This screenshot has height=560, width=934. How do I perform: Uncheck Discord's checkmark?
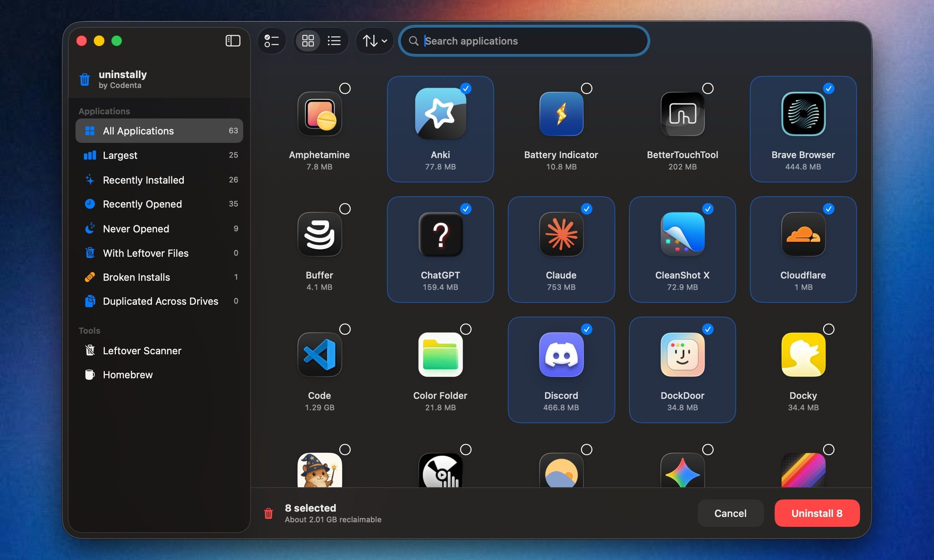click(x=587, y=329)
